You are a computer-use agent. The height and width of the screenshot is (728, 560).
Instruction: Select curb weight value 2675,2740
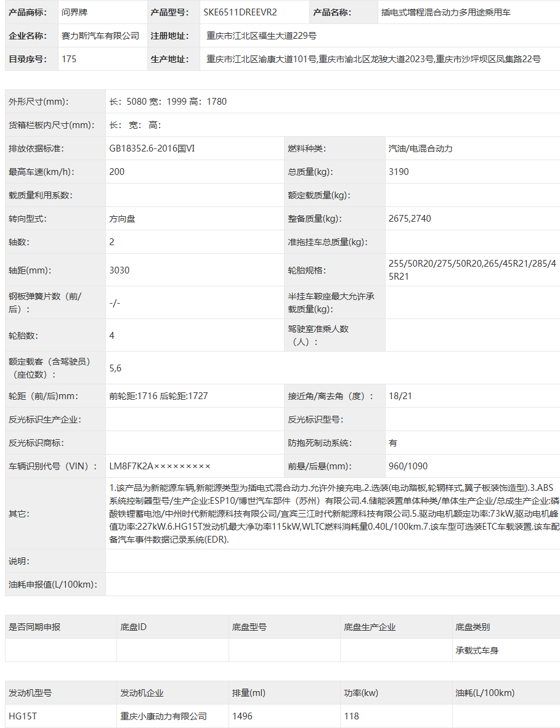[x=410, y=219]
